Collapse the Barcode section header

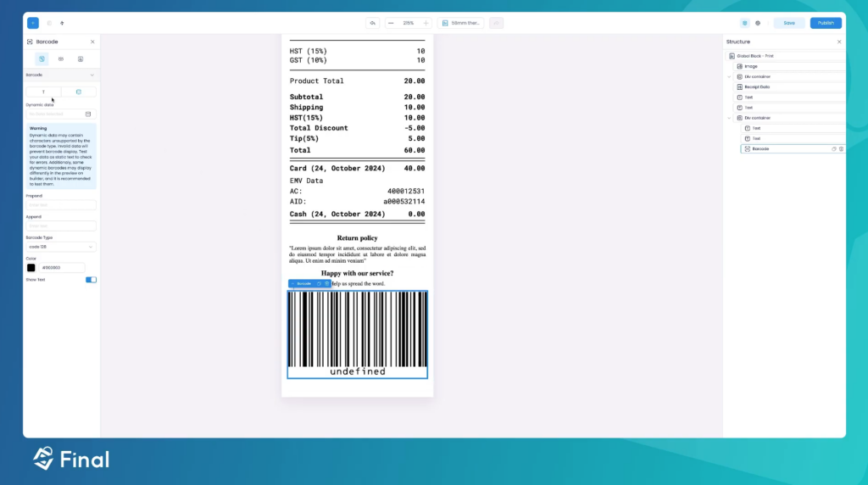click(x=60, y=75)
